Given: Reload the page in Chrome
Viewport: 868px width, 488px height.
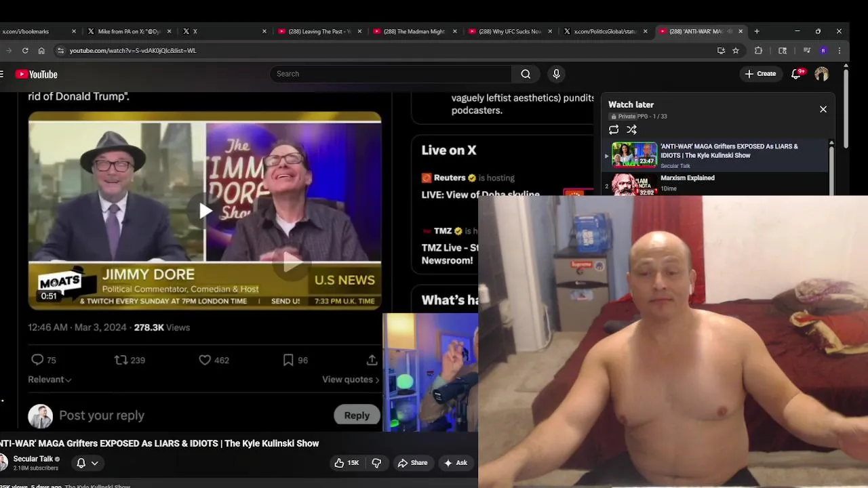Looking at the screenshot, I should tap(25, 50).
